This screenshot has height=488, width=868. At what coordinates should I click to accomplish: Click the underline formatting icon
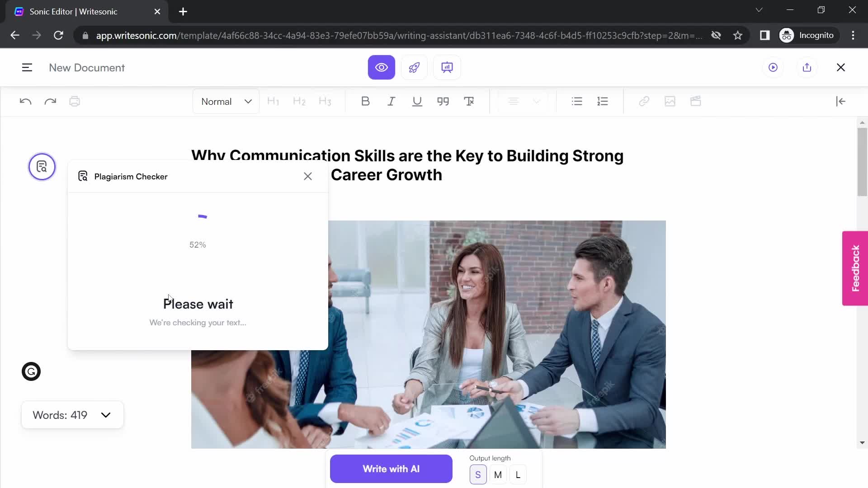pos(417,101)
